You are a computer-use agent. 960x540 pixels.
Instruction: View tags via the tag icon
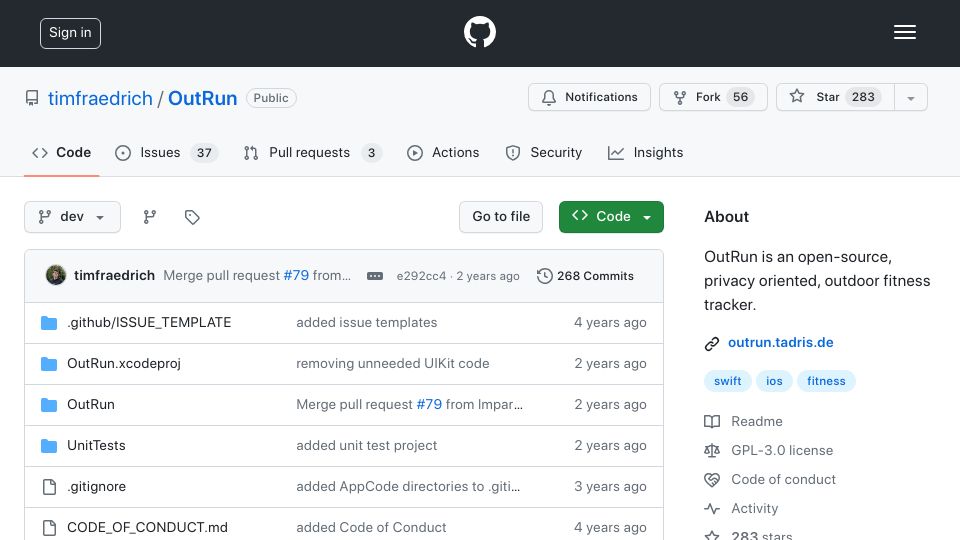(x=192, y=217)
